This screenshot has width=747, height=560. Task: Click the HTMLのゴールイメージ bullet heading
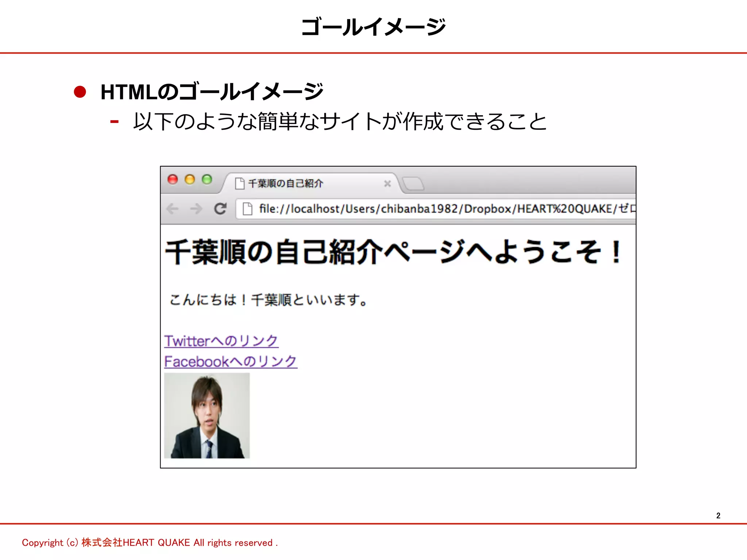[212, 92]
